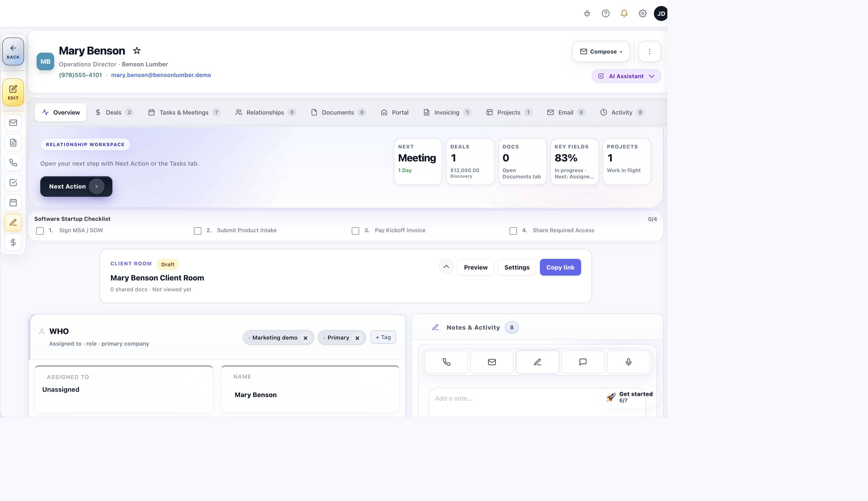Image resolution: width=868 pixels, height=501 pixels.
Task: Switch to the Deals tab
Action: 114,112
